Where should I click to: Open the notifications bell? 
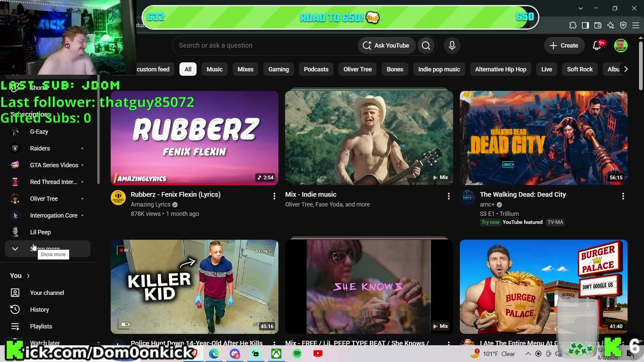597,45
